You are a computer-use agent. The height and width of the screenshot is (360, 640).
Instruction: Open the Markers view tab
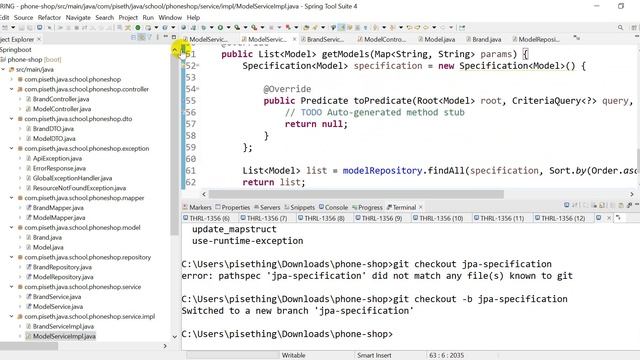(x=197, y=207)
